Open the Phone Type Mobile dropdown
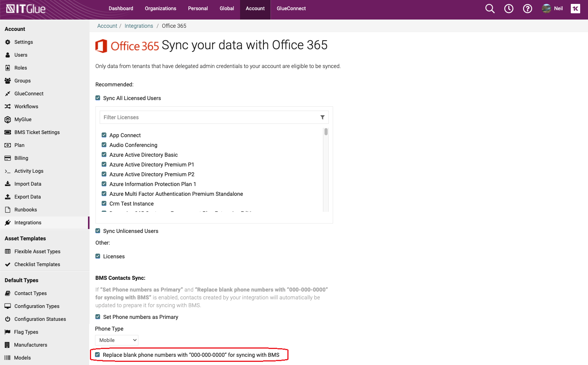Image resolution: width=588 pixels, height=365 pixels. click(x=117, y=340)
